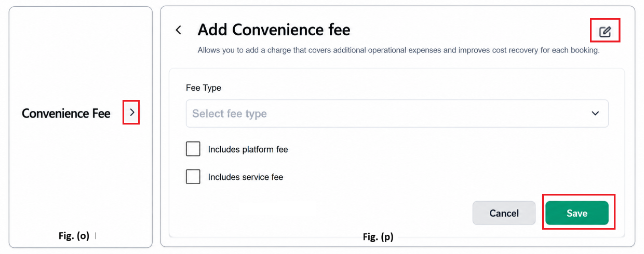Screen dimensions: 644x254
Task: Click the convenience fee description text
Action: (398, 51)
